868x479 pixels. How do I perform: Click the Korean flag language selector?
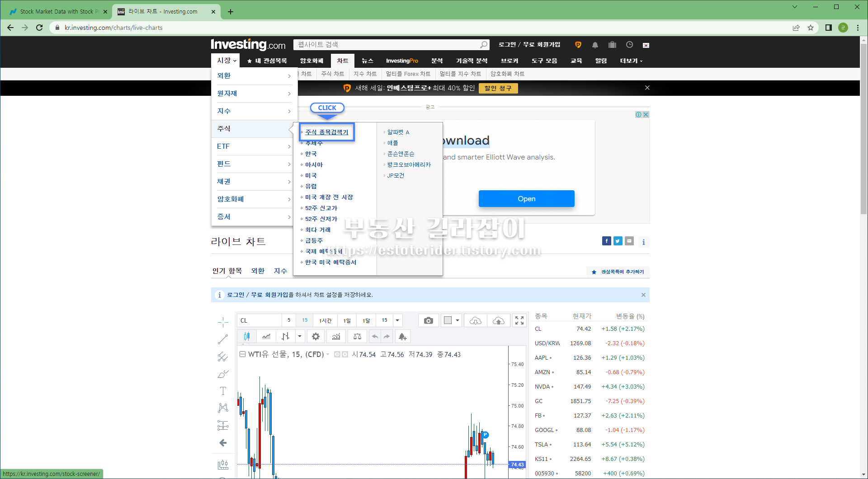click(x=646, y=45)
